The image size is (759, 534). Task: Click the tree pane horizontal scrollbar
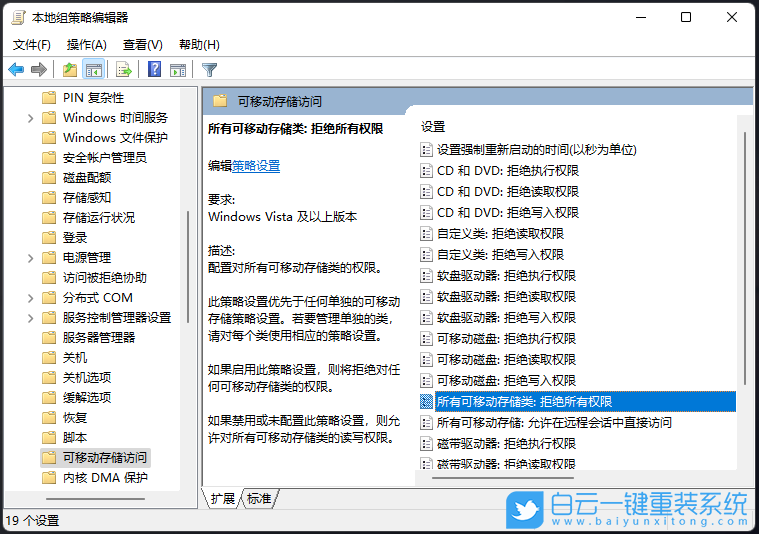tap(95, 499)
